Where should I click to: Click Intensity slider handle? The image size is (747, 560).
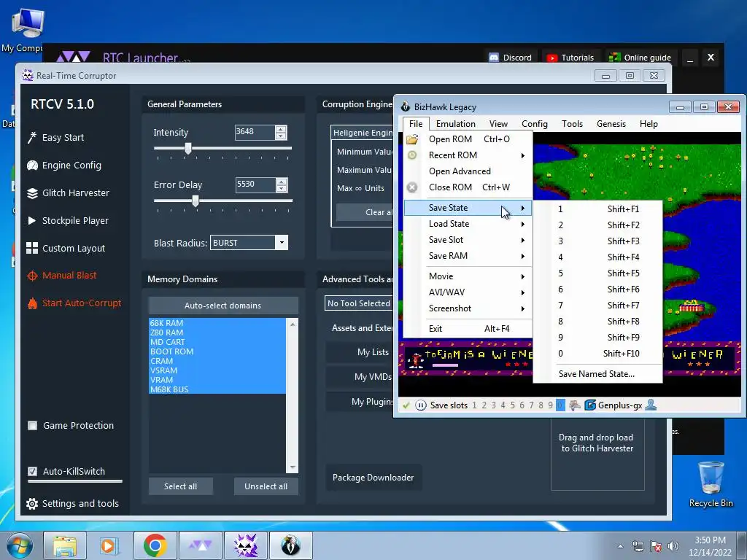pos(188,149)
